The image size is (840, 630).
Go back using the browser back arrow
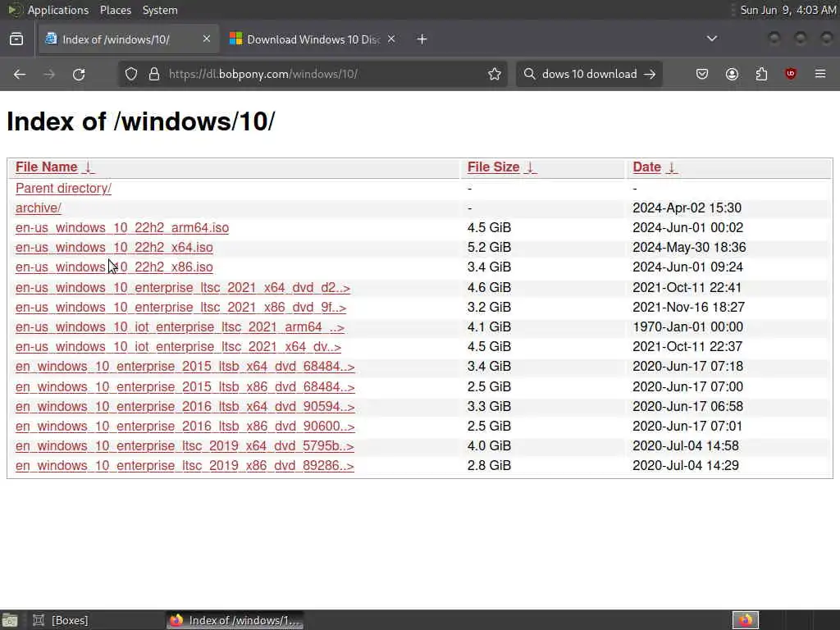(20, 75)
